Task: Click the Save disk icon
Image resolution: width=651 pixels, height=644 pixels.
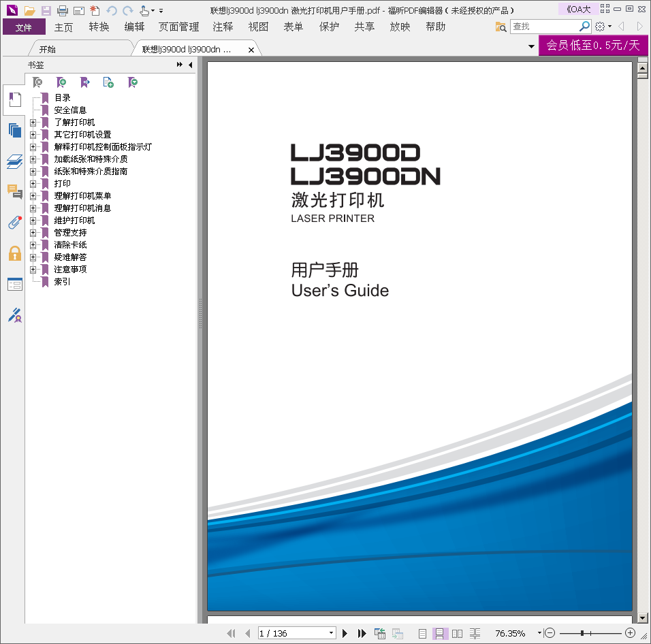Action: (x=46, y=10)
